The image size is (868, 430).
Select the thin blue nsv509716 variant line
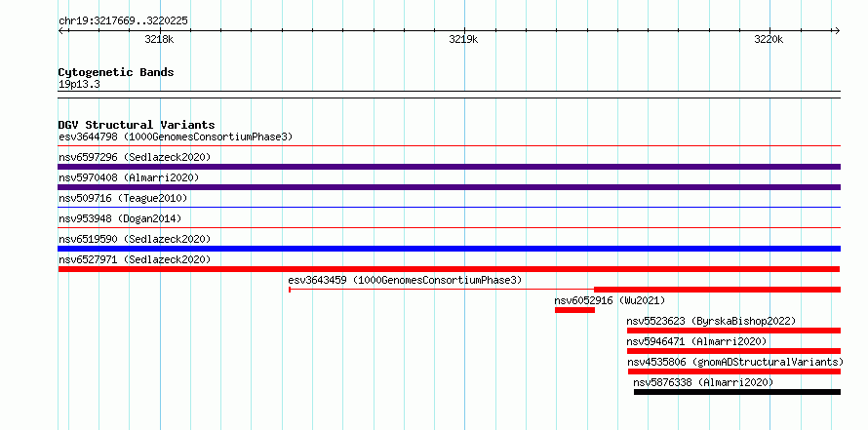tap(449, 207)
